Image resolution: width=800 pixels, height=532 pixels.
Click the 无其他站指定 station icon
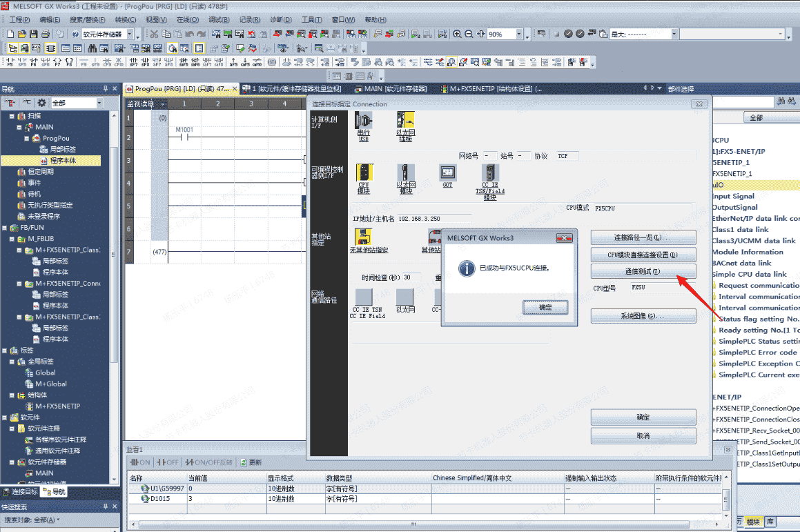click(x=364, y=237)
